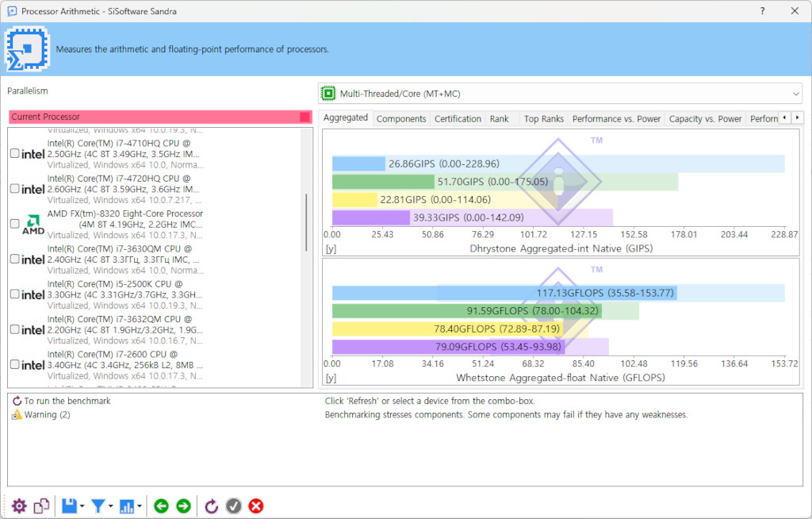Image resolution: width=812 pixels, height=519 pixels.
Task: Switch to the Components tab
Action: tap(400, 119)
